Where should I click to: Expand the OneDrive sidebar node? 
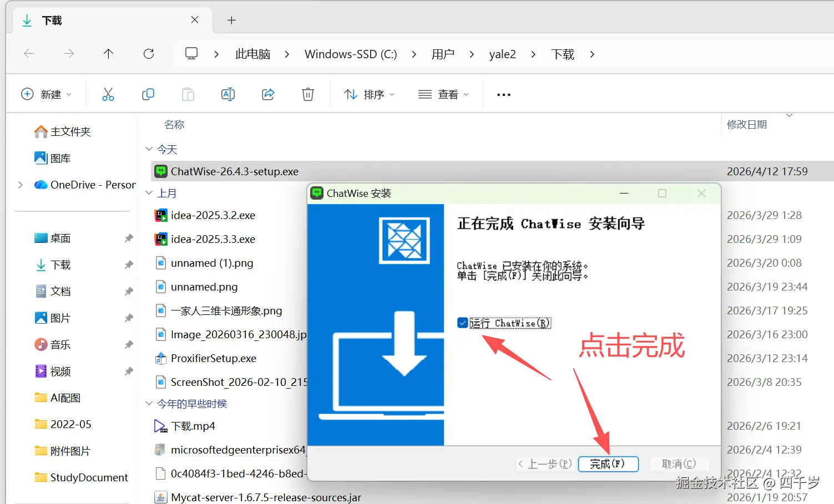21,185
